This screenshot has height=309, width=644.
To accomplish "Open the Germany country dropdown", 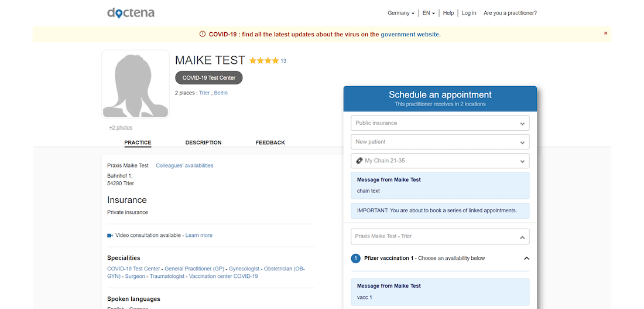I will (401, 13).
